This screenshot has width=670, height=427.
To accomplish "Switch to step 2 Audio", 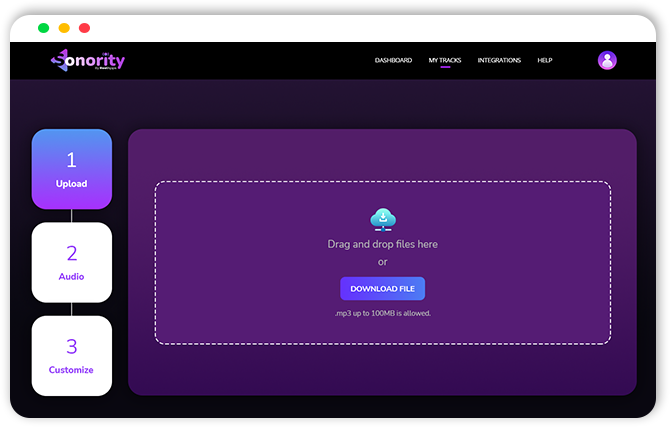I will point(72,262).
